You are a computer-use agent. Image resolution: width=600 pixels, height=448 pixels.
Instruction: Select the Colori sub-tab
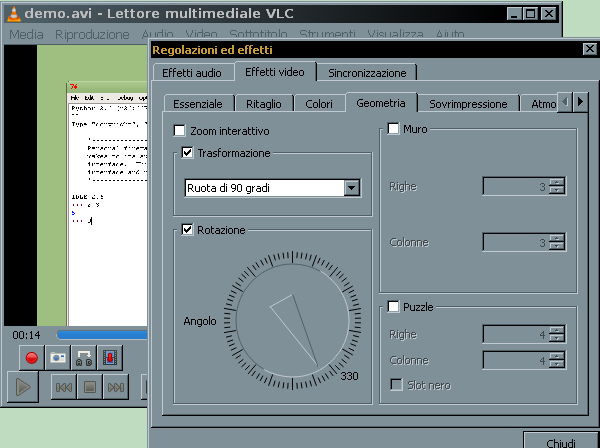[319, 103]
